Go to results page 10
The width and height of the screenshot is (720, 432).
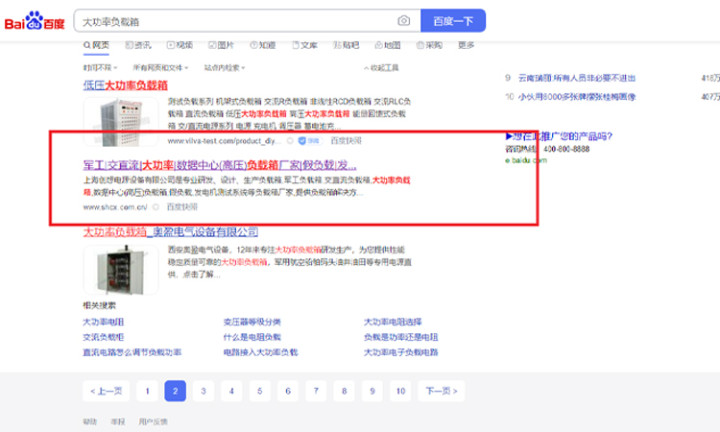pos(400,391)
